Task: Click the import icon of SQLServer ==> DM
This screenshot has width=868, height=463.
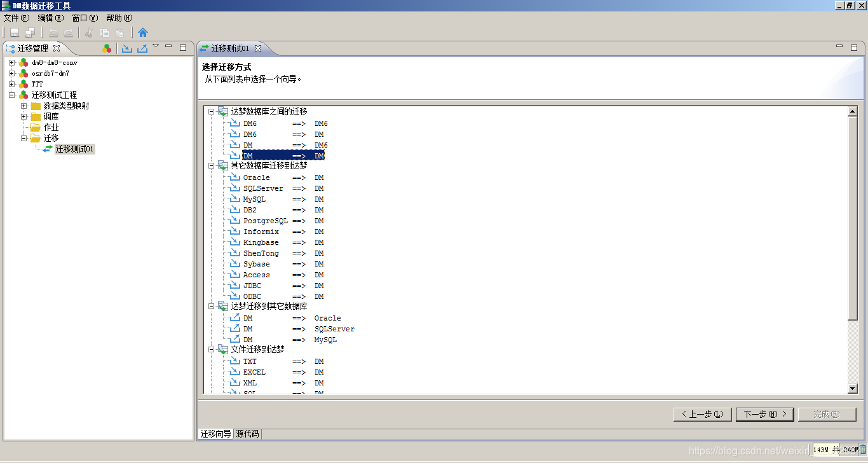Action: (235, 188)
